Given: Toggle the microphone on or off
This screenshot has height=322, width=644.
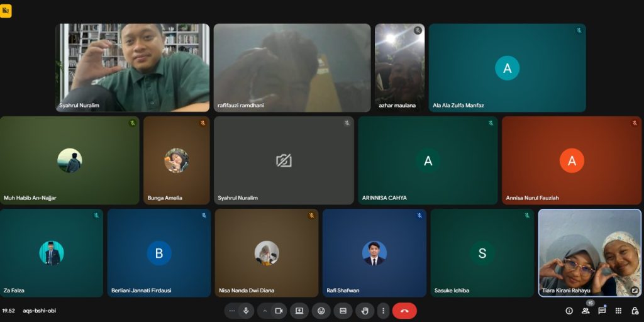Looking at the screenshot, I should tap(246, 311).
